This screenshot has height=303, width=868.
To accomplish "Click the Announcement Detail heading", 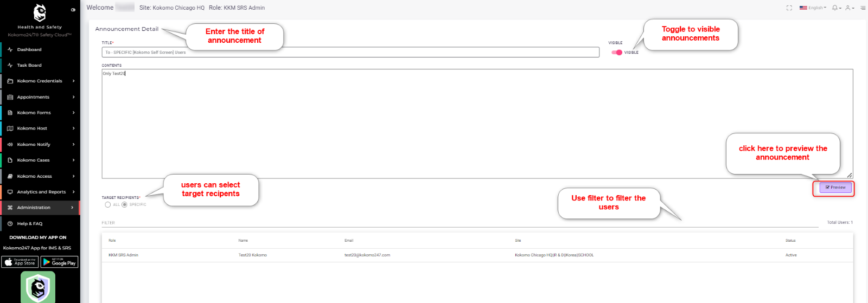I will tap(127, 29).
